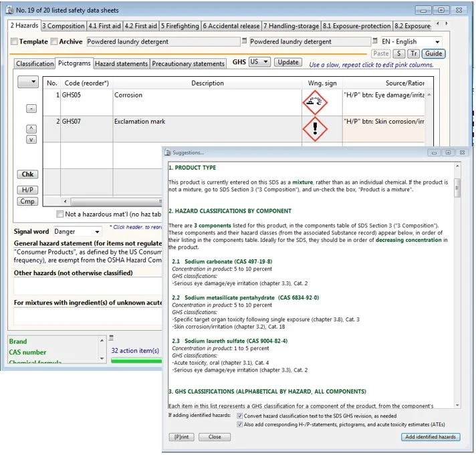The width and height of the screenshot is (476, 455).
Task: Switch to Precautionary statements sub-tab
Action: [x=189, y=63]
